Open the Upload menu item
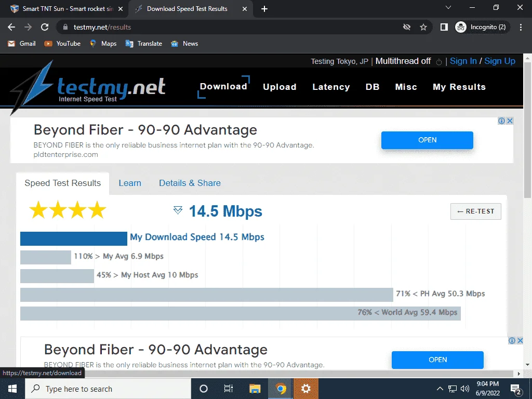Screen dimensions: 532x399 point(280,87)
